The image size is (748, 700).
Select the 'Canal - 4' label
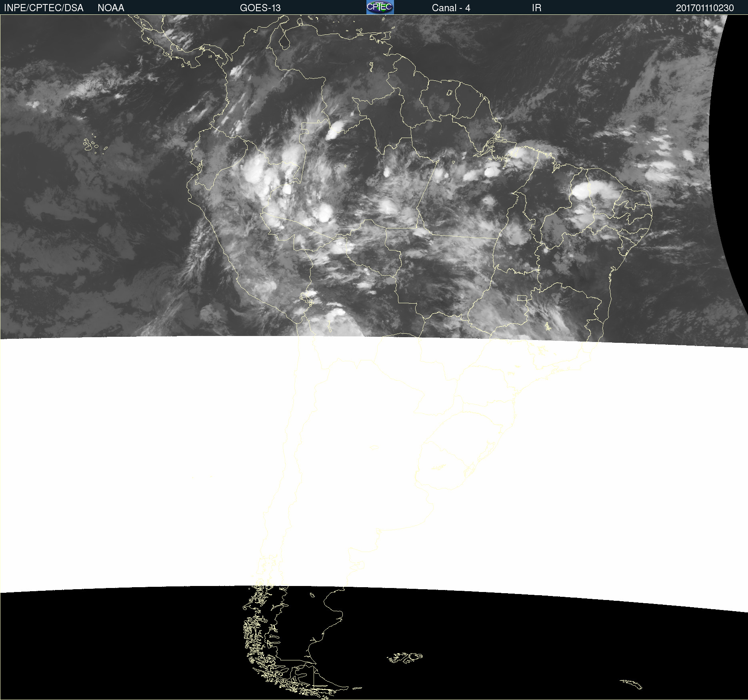(451, 8)
